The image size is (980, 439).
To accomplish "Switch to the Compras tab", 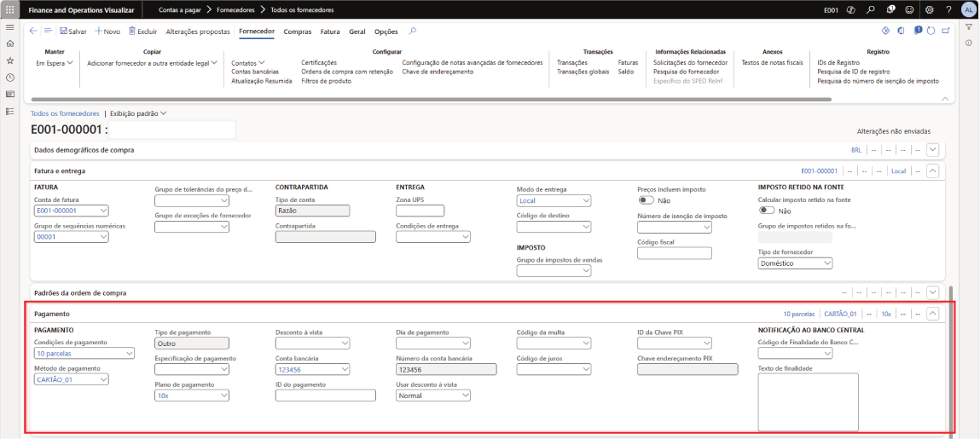I will click(x=297, y=32).
